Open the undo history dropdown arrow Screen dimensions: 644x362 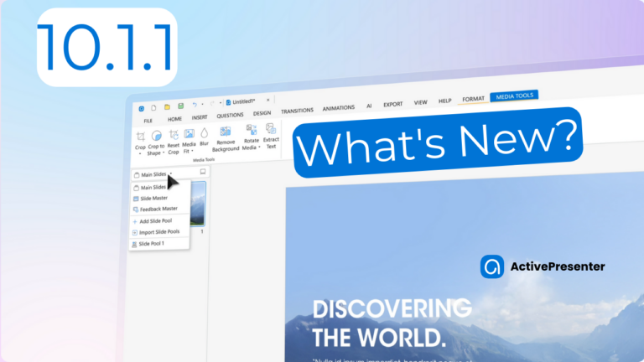pos(202,105)
